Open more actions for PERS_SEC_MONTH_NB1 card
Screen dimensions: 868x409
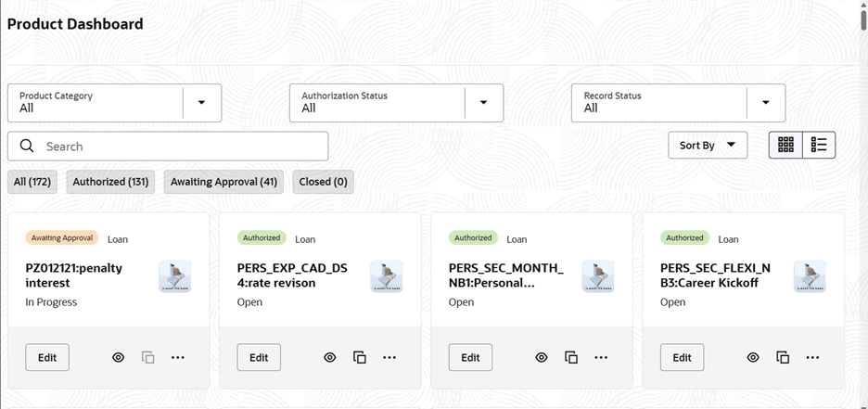601,357
